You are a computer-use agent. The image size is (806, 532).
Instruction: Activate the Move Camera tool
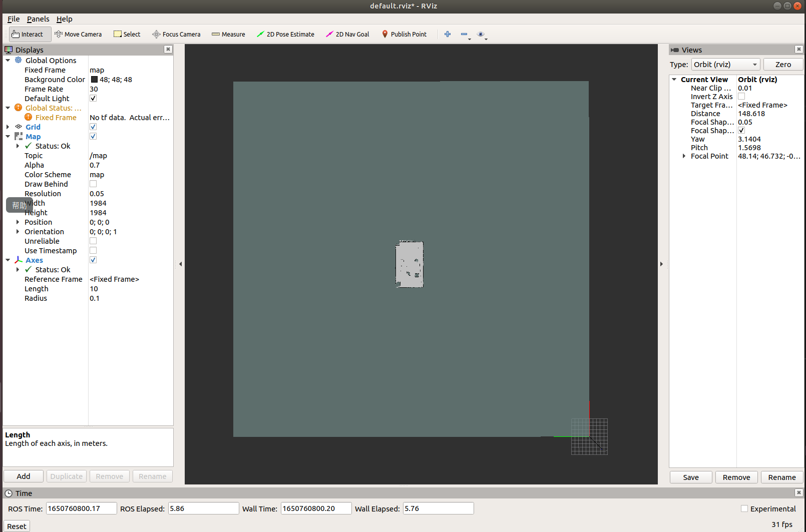click(x=78, y=34)
